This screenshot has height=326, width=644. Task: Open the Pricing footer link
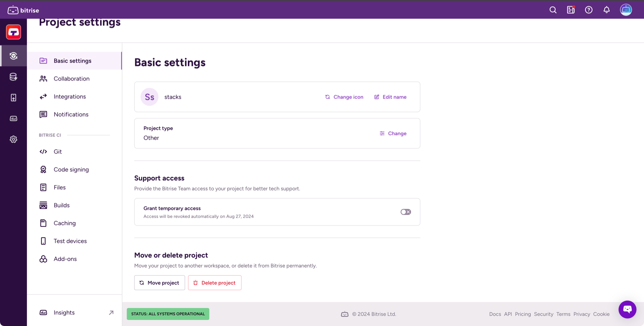(x=523, y=314)
